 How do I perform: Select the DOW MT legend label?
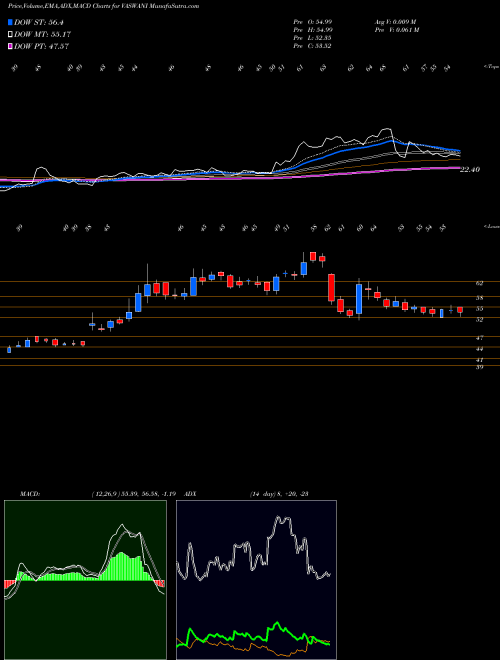click(x=42, y=34)
